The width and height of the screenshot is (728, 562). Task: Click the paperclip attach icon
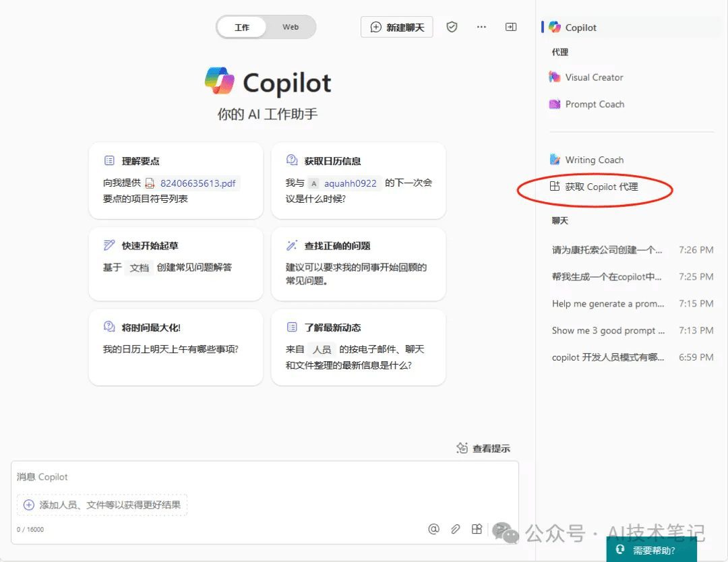coord(456,529)
